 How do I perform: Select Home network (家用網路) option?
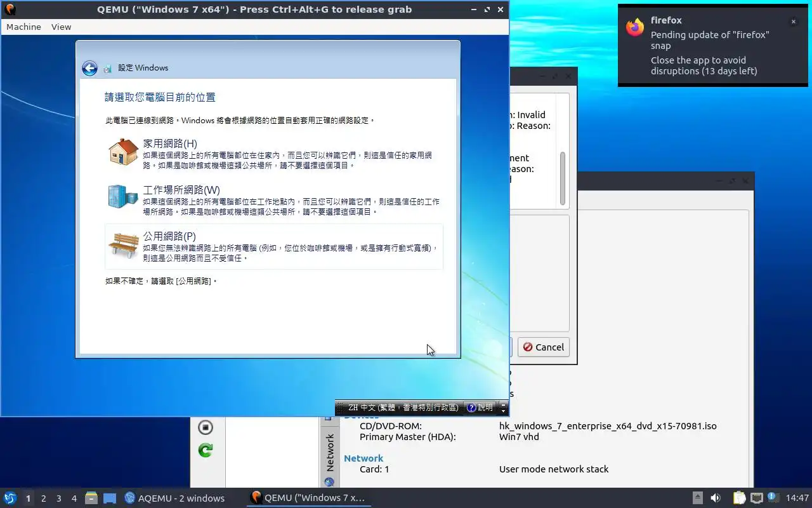pos(274,154)
